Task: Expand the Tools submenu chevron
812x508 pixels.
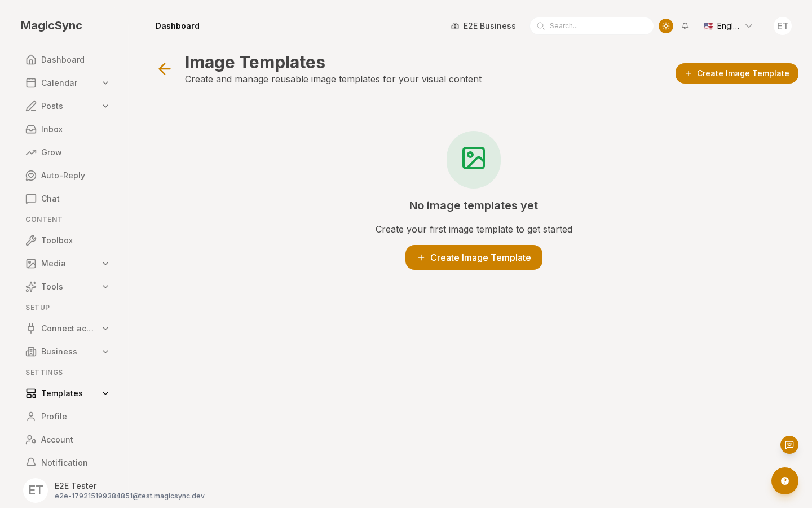Action: 105,287
